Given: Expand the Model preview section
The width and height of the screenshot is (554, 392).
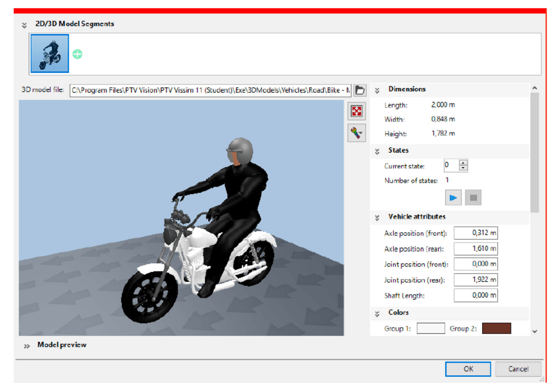Looking at the screenshot, I should (27, 346).
